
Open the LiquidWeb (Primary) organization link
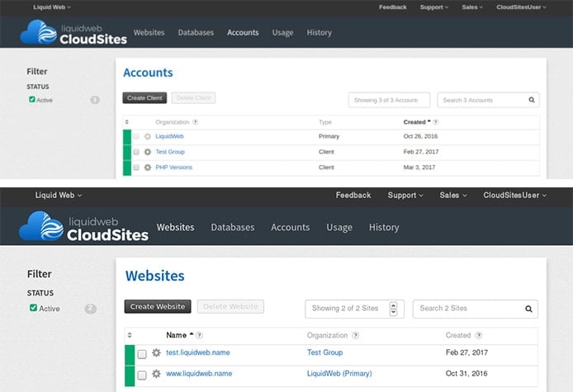pyautogui.click(x=339, y=373)
